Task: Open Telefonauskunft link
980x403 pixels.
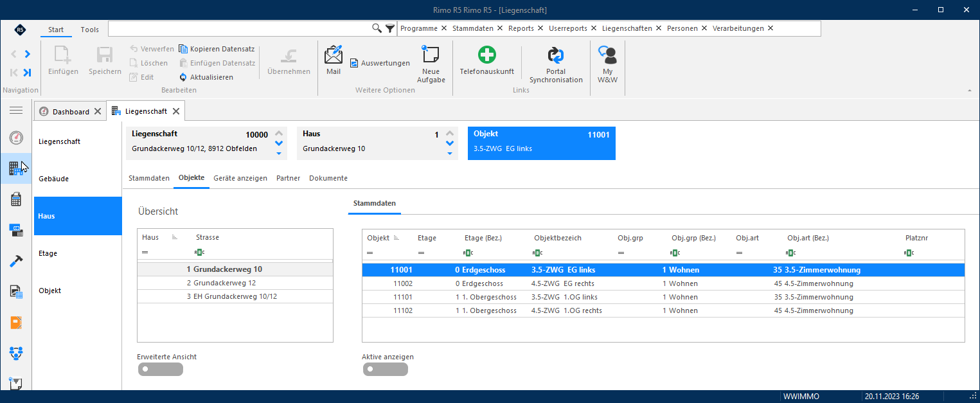Action: point(486,60)
